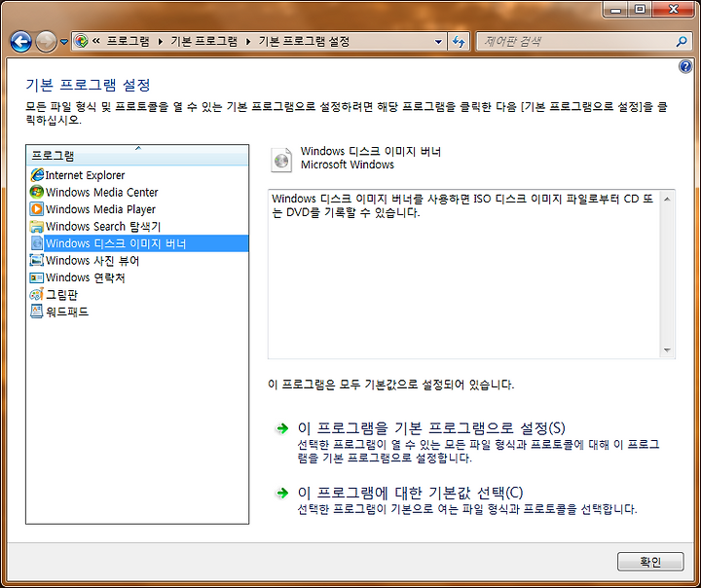Image resolution: width=701 pixels, height=588 pixels.
Task: Click 기본 프로그램 설정 breadcrumb
Action: (304, 42)
